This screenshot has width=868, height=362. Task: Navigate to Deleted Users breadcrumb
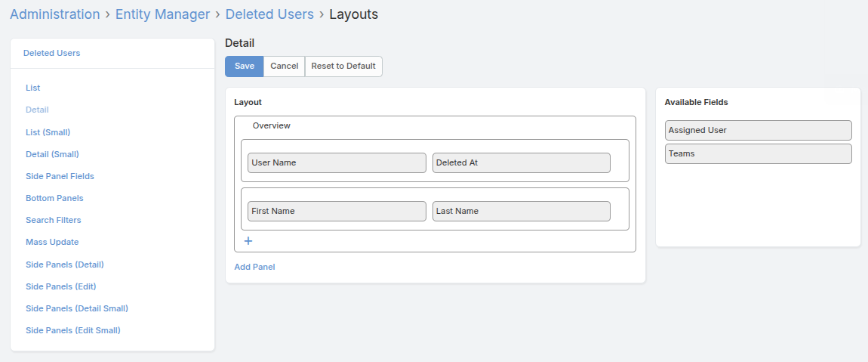coord(269,14)
